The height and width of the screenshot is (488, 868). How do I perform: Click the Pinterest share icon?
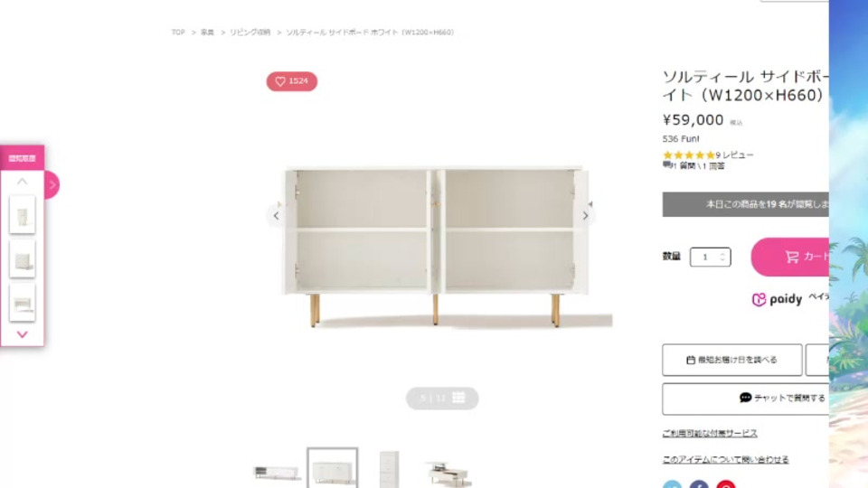[726, 484]
